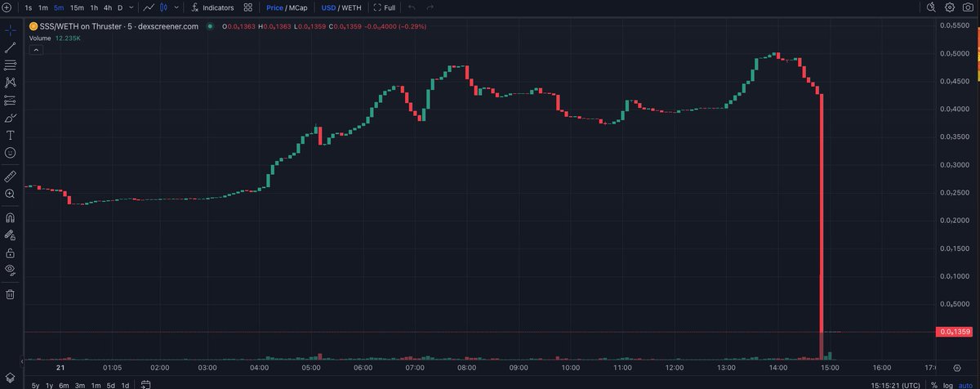Activate the zoom in tool

[x=10, y=194]
